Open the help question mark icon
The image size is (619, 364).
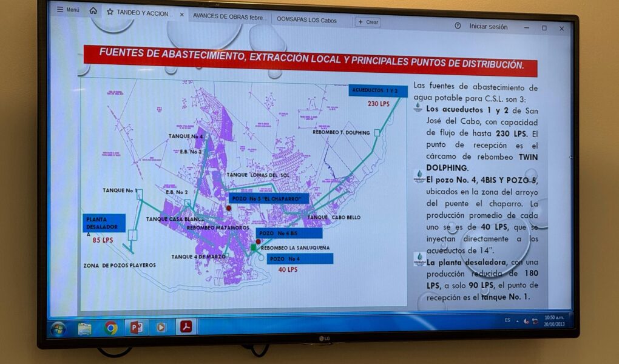(457, 26)
